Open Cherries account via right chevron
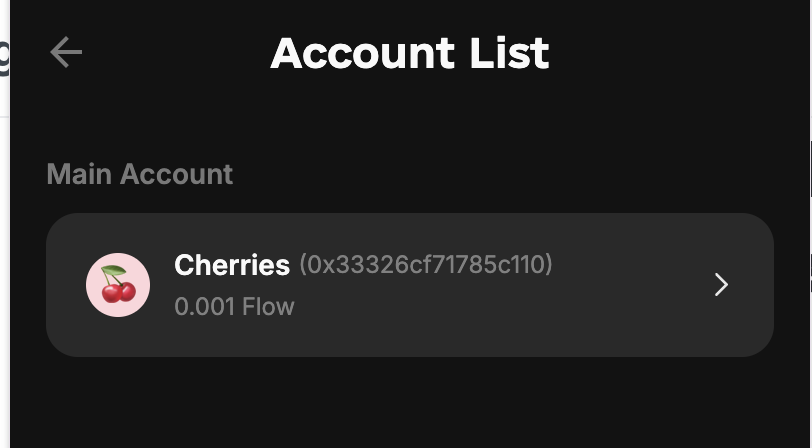Image resolution: width=812 pixels, height=448 pixels. pyautogui.click(x=721, y=284)
